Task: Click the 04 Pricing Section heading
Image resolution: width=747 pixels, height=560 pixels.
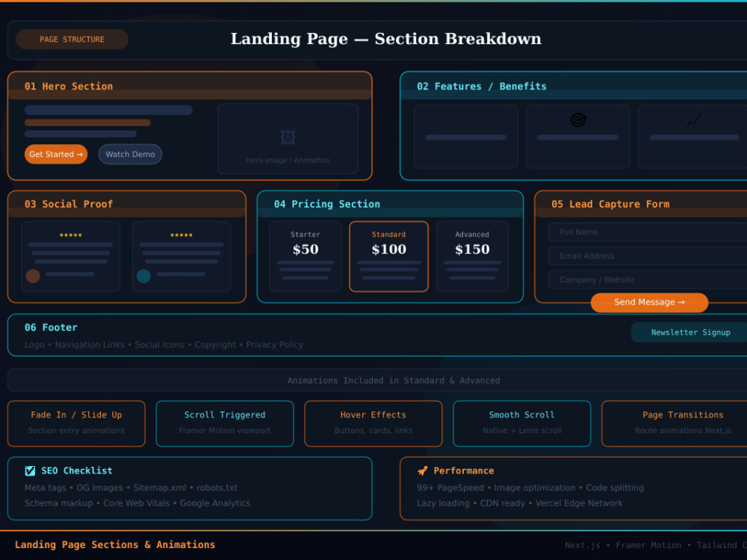Action: 327,205
